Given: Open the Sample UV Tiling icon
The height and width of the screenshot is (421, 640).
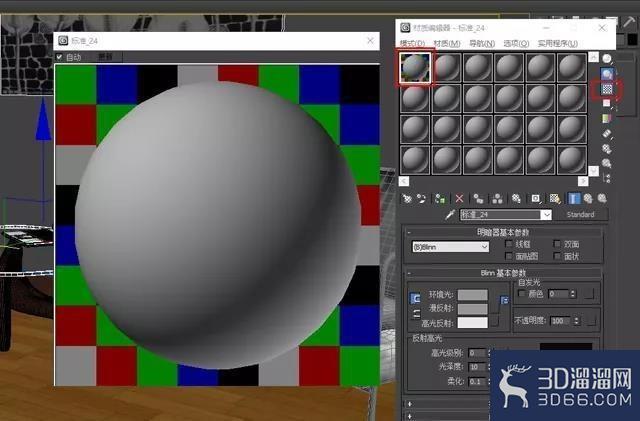Looking at the screenshot, I should (x=607, y=103).
